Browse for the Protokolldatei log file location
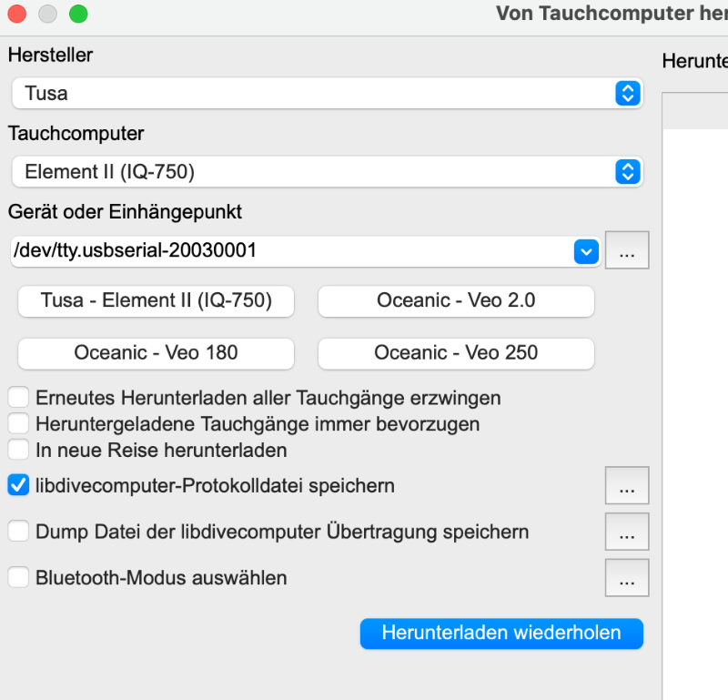The width and height of the screenshot is (728, 700). 627,485
